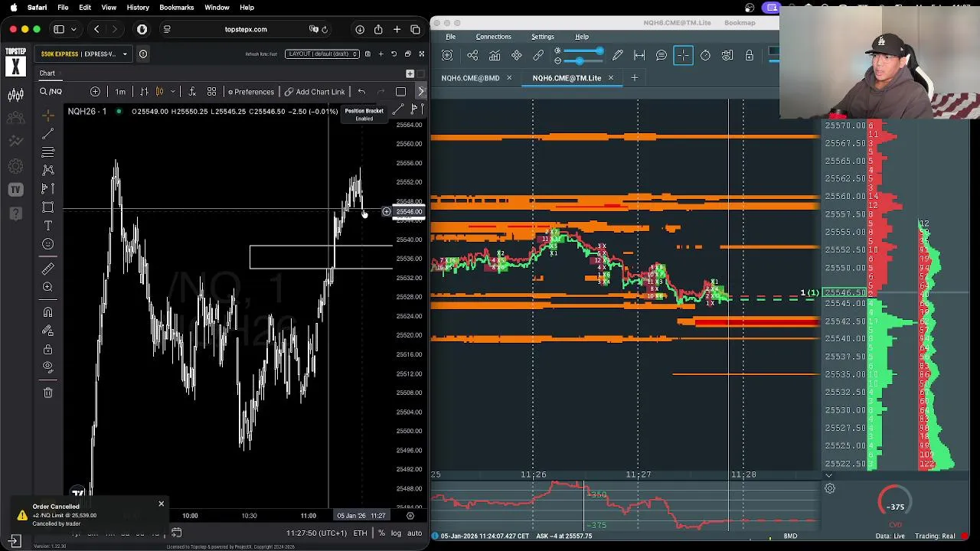
Task: Add a new Bookmap instrument tab
Action: [x=634, y=78]
